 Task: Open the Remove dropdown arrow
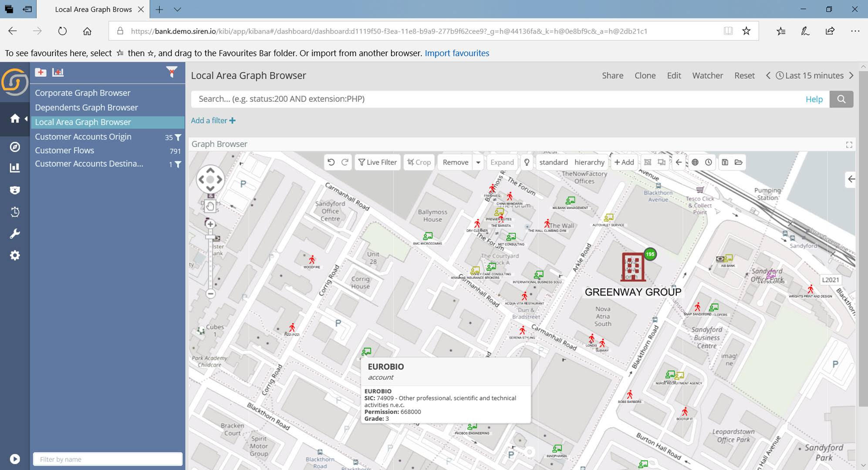478,162
